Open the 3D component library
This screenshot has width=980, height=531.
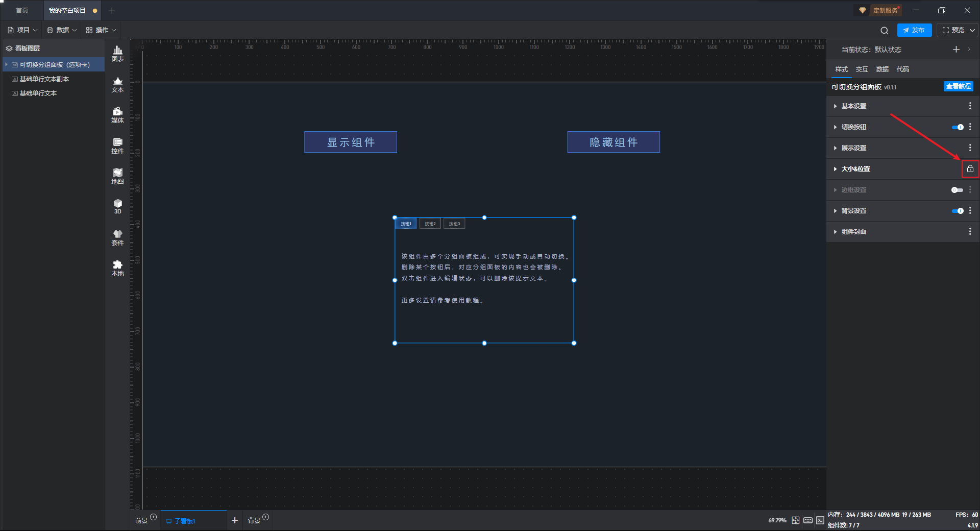[x=117, y=206]
